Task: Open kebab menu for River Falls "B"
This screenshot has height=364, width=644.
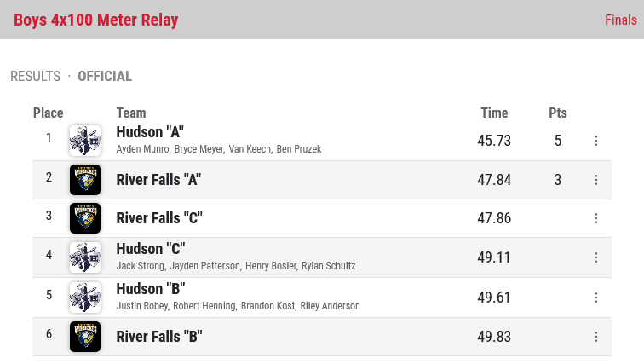Action: [596, 337]
